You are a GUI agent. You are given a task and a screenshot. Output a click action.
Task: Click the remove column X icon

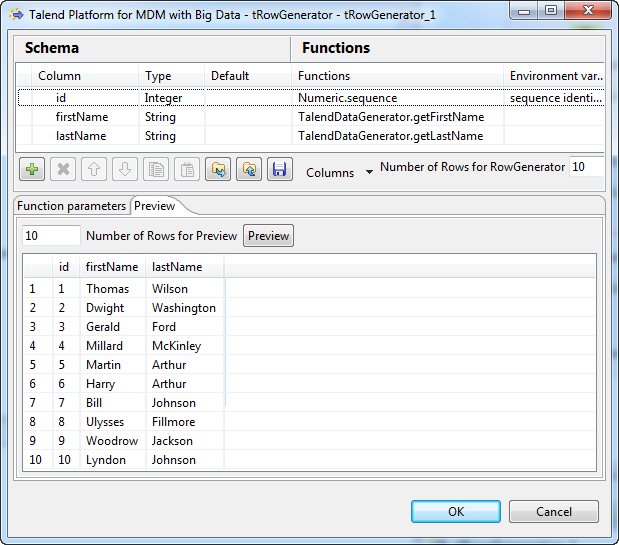tap(63, 170)
